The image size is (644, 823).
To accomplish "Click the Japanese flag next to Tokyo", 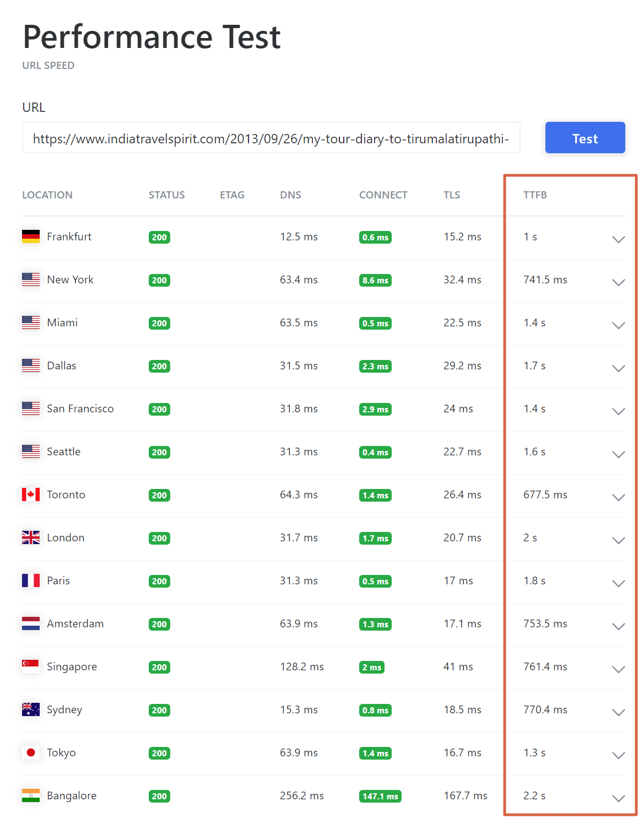I will (x=31, y=752).
